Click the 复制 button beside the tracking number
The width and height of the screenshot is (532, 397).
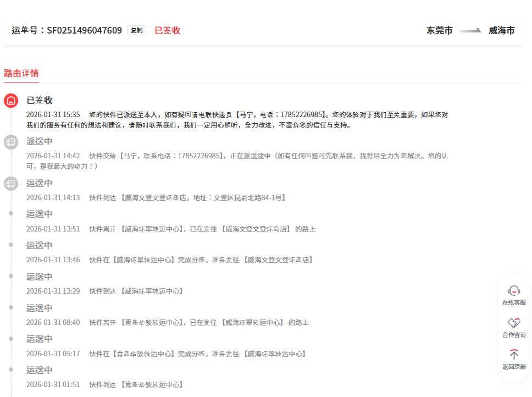coord(136,30)
